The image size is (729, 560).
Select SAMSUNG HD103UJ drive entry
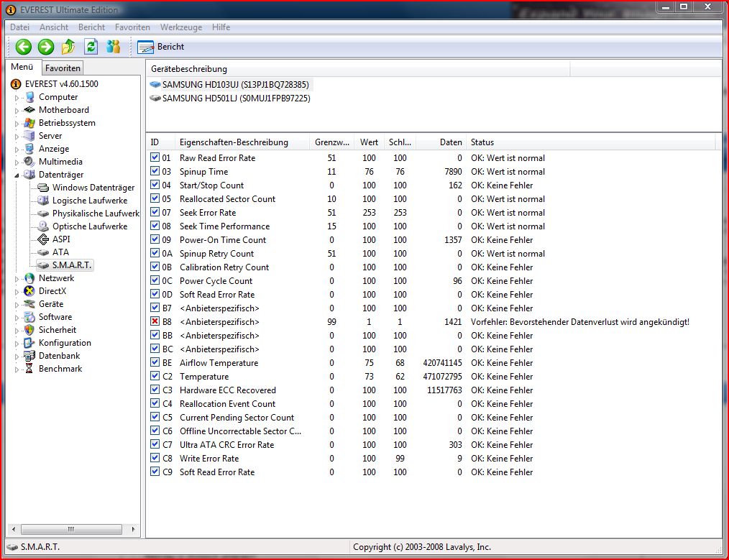[229, 85]
